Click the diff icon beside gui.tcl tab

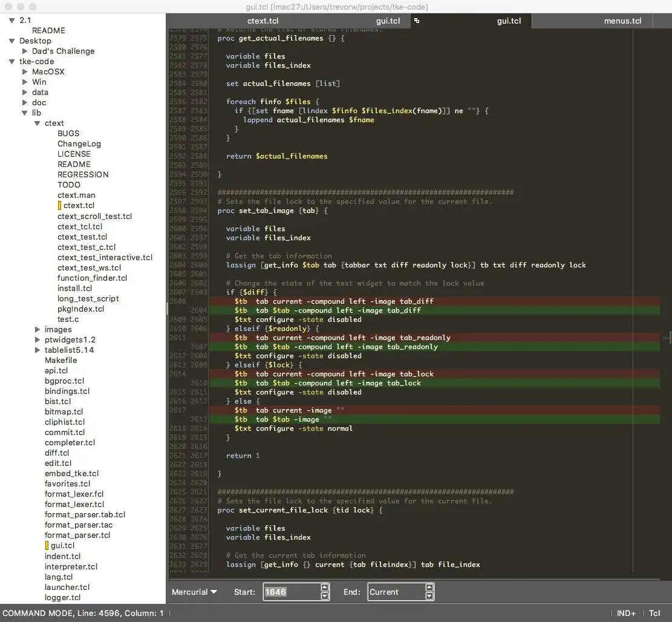pos(417,21)
